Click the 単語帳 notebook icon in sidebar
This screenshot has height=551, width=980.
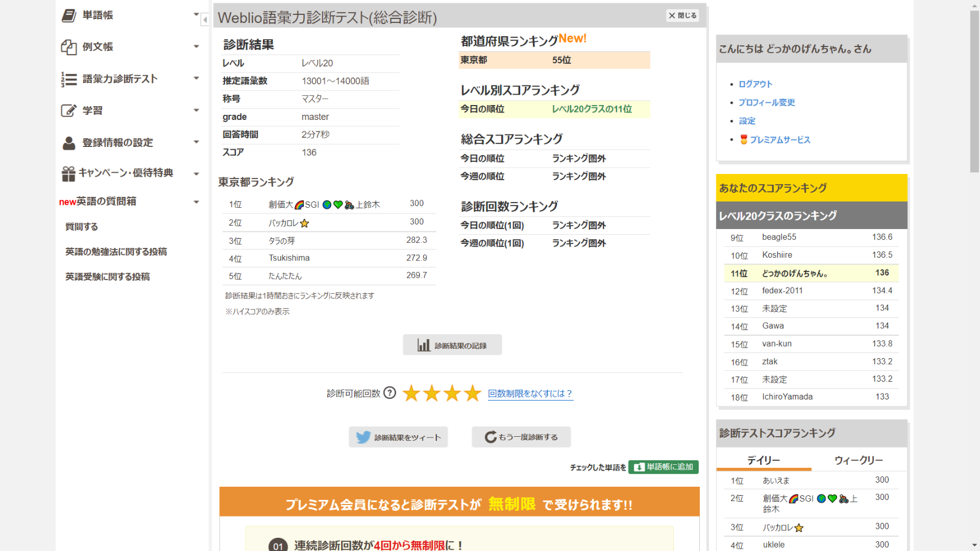coord(69,15)
